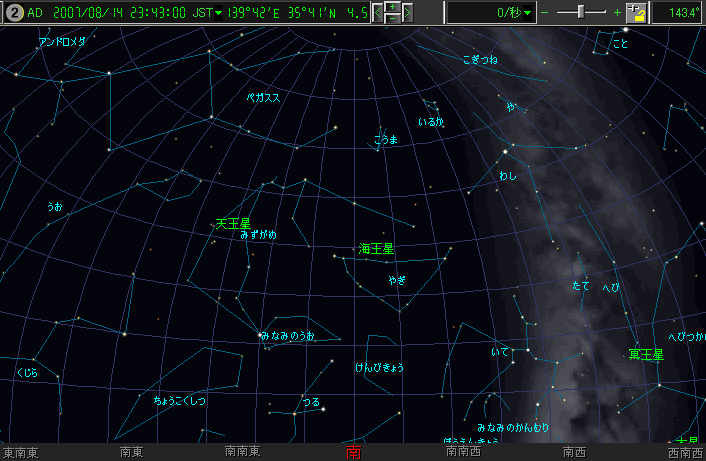Screen dimensions: 706x461
Task: Click the zoom slider handle
Action: click(580, 12)
